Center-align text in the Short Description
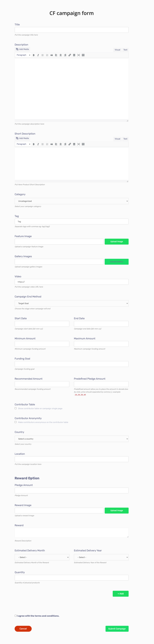 pos(61,144)
